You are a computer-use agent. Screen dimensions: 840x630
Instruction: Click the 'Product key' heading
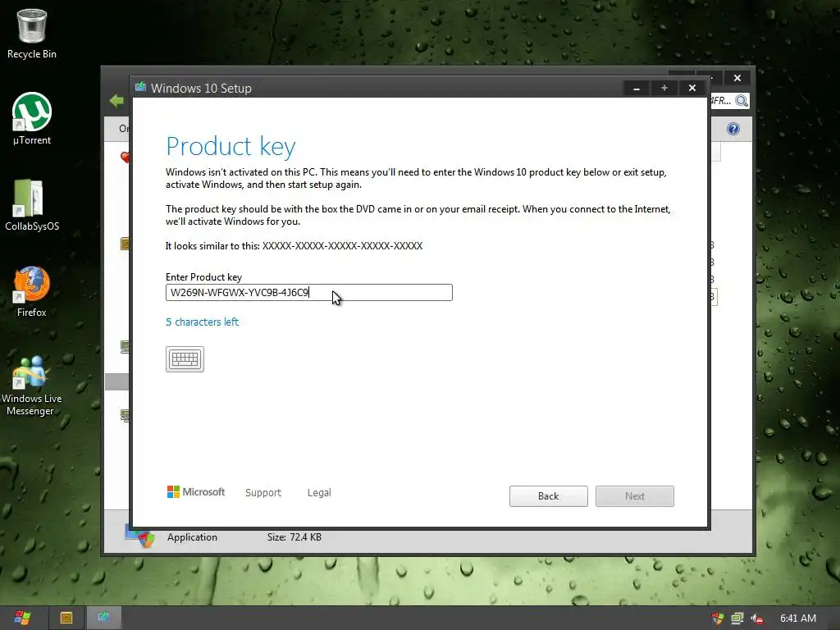231,147
